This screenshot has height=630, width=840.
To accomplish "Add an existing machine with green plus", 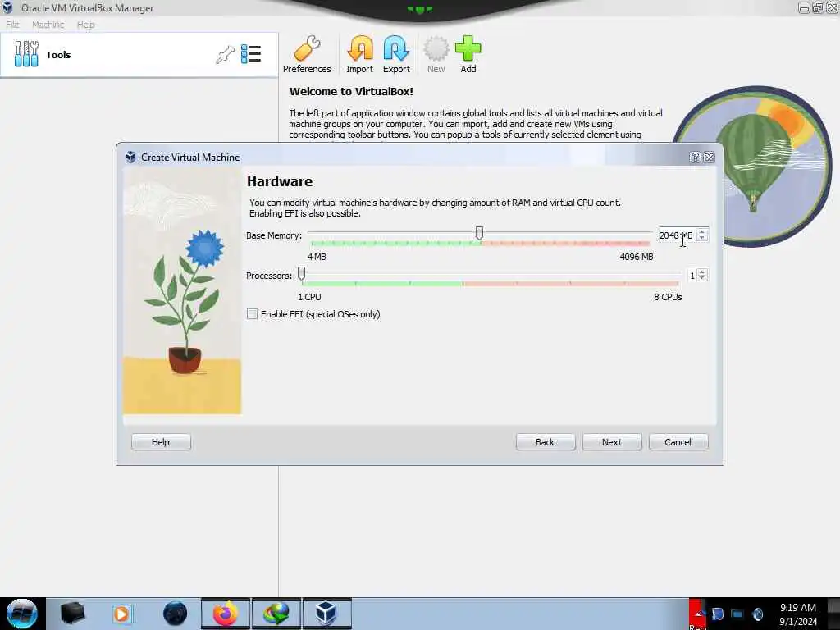I will click(468, 54).
